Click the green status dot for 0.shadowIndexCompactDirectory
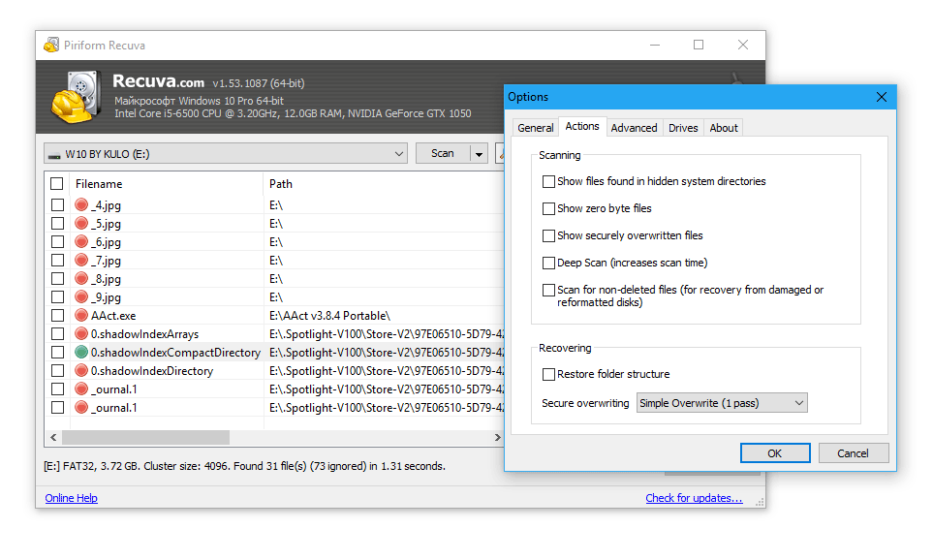933x560 pixels. click(81, 353)
